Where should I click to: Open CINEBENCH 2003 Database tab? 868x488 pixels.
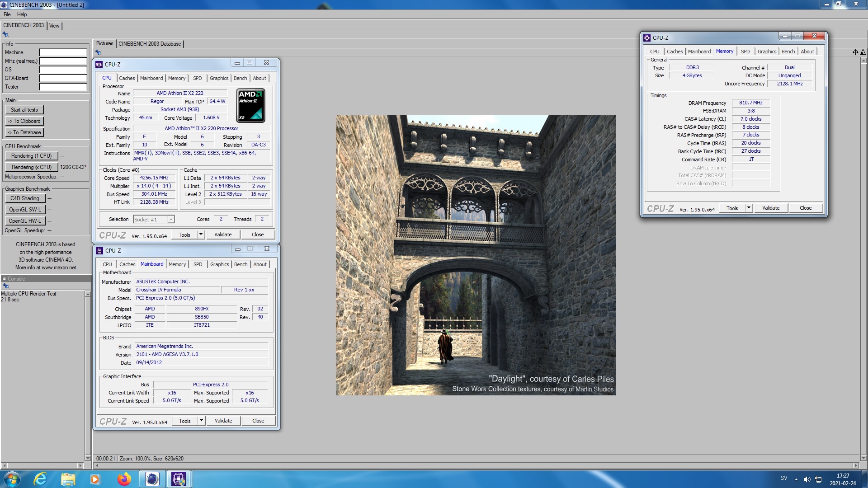tap(150, 44)
